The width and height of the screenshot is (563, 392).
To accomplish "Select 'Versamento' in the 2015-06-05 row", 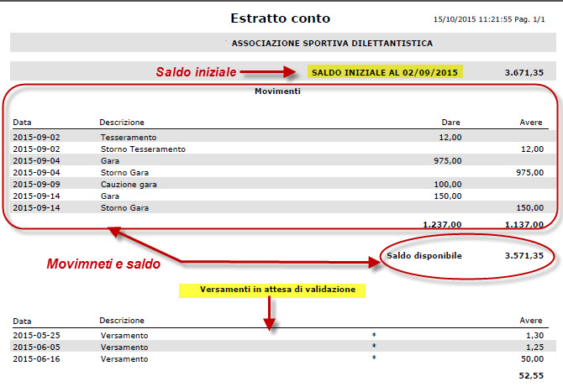I will point(124,348).
